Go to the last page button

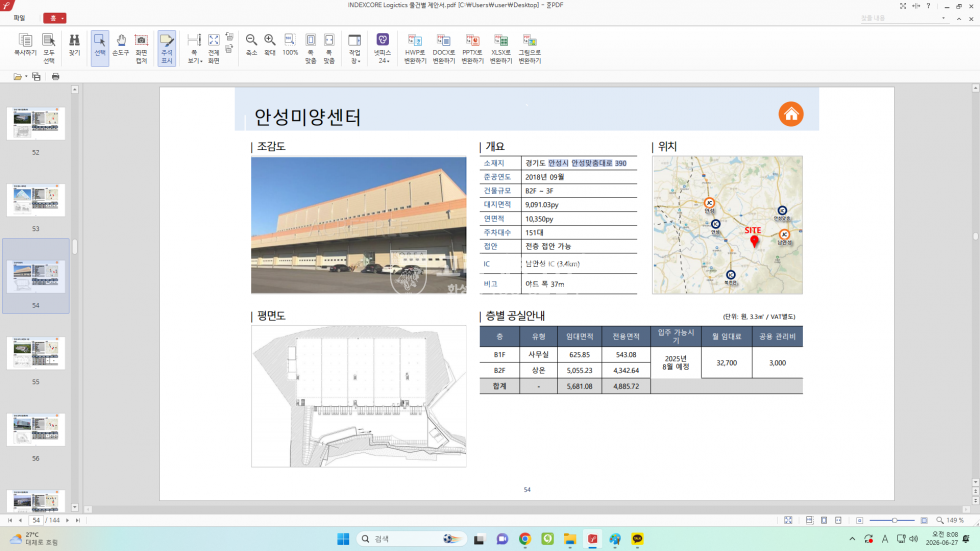coord(78,520)
